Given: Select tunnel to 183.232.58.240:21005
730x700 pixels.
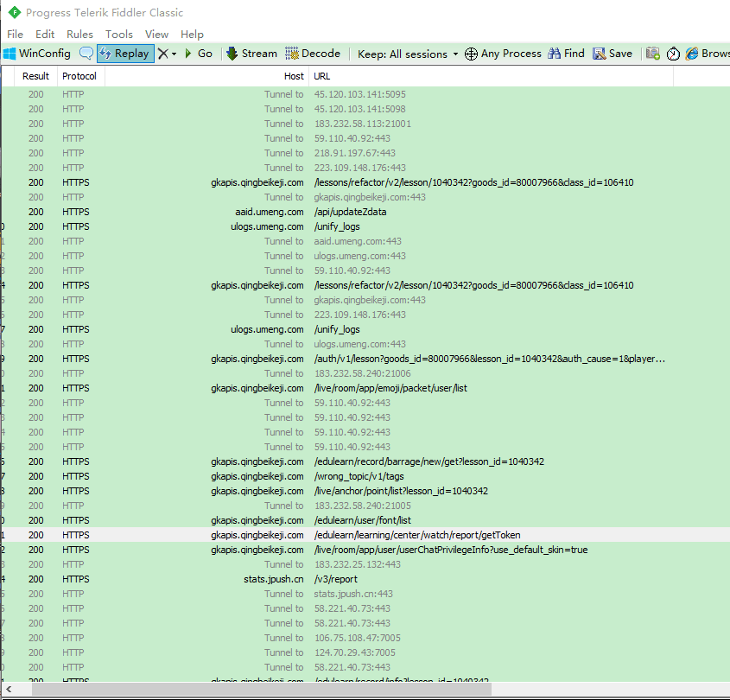Looking at the screenshot, I should 366,506.
